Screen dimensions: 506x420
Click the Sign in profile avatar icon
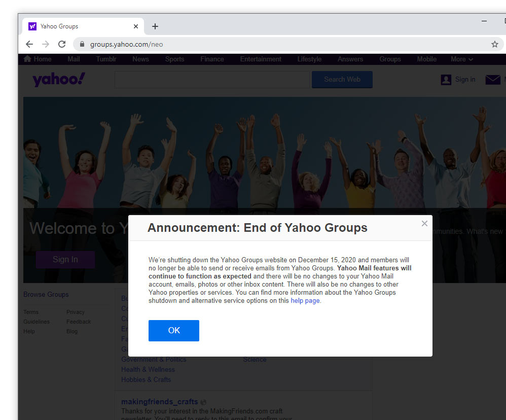(x=446, y=80)
